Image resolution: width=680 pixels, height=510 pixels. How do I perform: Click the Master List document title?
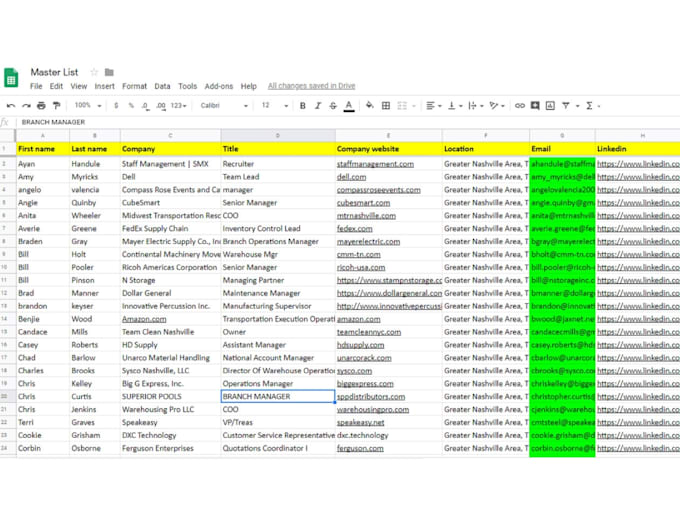click(x=54, y=72)
